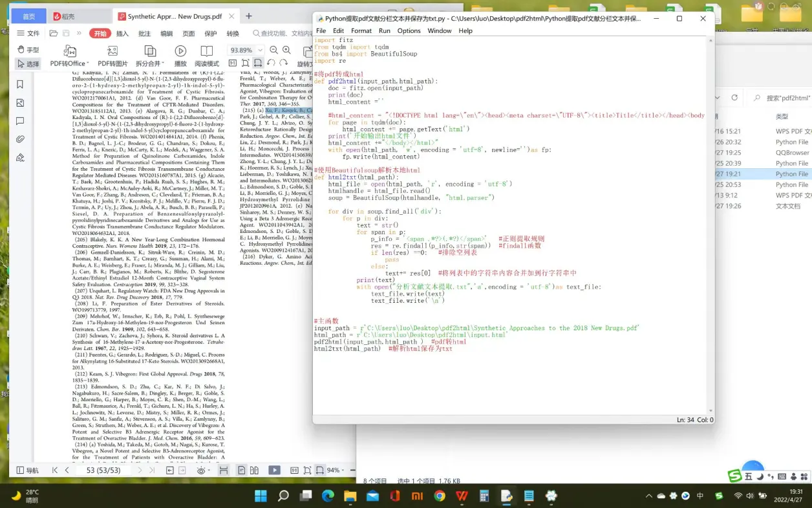This screenshot has width=812, height=508.
Task: Switch to the 批注 ribbon tab
Action: tap(145, 33)
